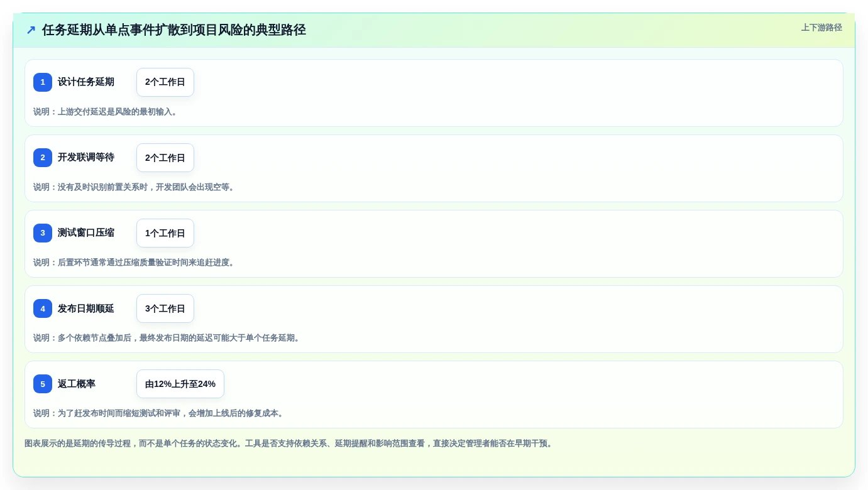The image size is (868, 490).
Task: Select the 开发联调等待 heading
Action: click(x=86, y=157)
